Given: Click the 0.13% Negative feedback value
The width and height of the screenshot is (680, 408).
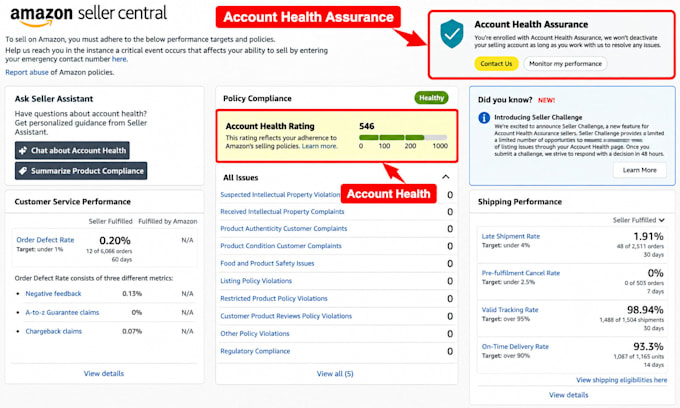Looking at the screenshot, I should point(132,294).
